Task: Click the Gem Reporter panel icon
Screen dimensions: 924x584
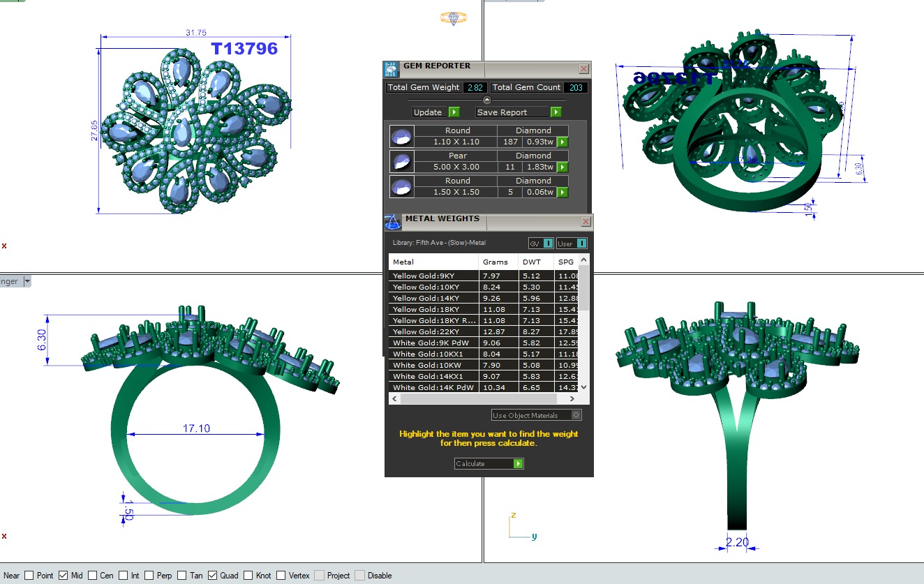Action: (391, 68)
